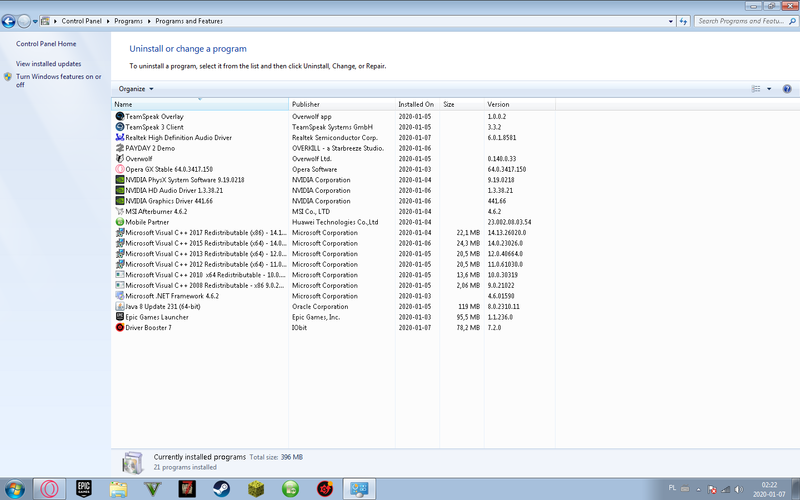Click the Epic Games Launcher list icon
The image size is (800, 500).
click(120, 317)
